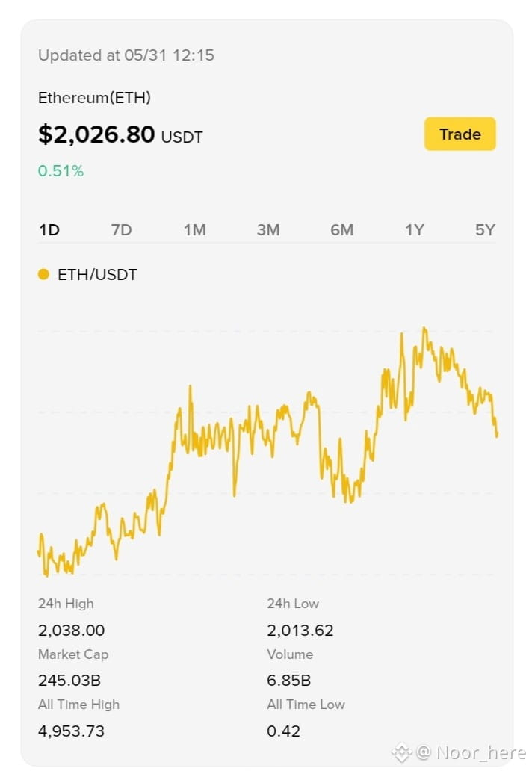Open the 6M chart range
532x771 pixels.
[341, 229]
